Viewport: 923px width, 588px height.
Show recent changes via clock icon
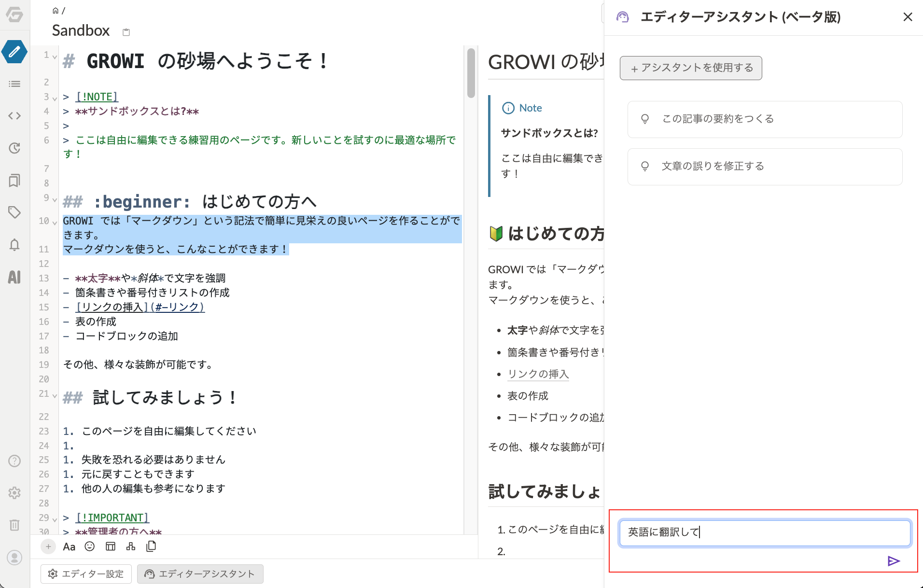14,148
